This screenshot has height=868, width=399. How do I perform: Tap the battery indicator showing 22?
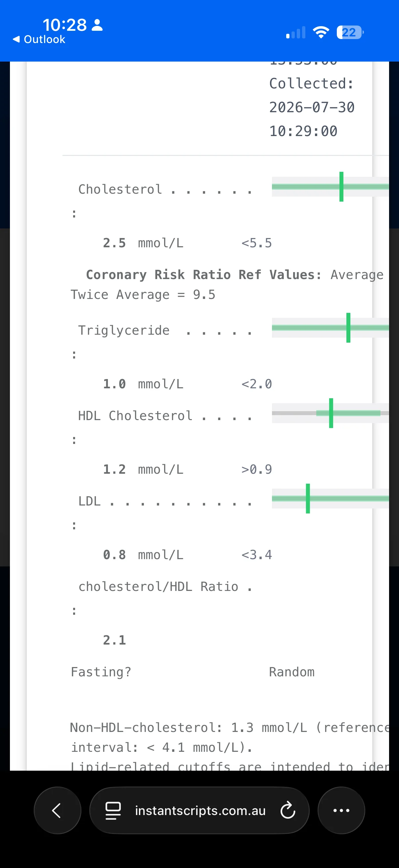[350, 32]
